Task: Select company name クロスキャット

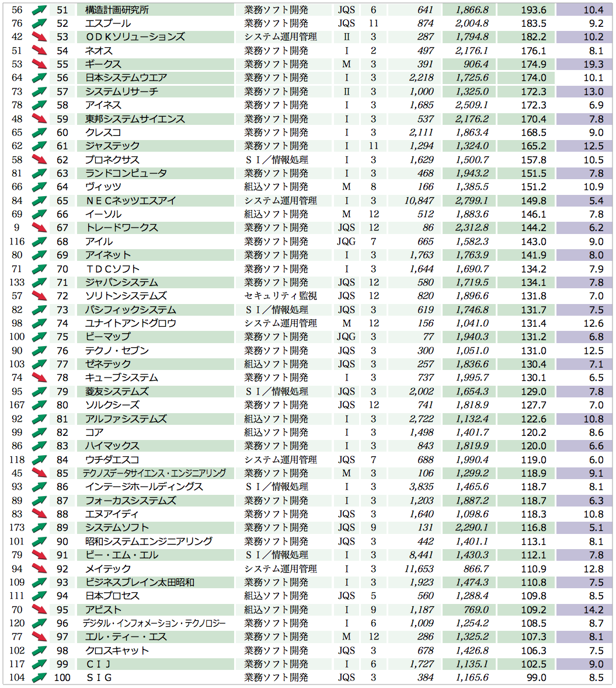Action: point(117,650)
